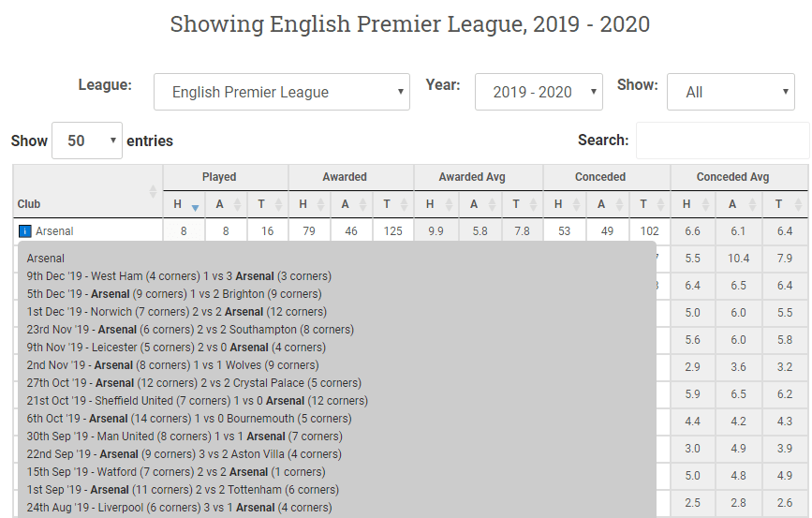Image resolution: width=812 pixels, height=518 pixels.
Task: Sort by Awarded H column
Action: click(x=309, y=204)
